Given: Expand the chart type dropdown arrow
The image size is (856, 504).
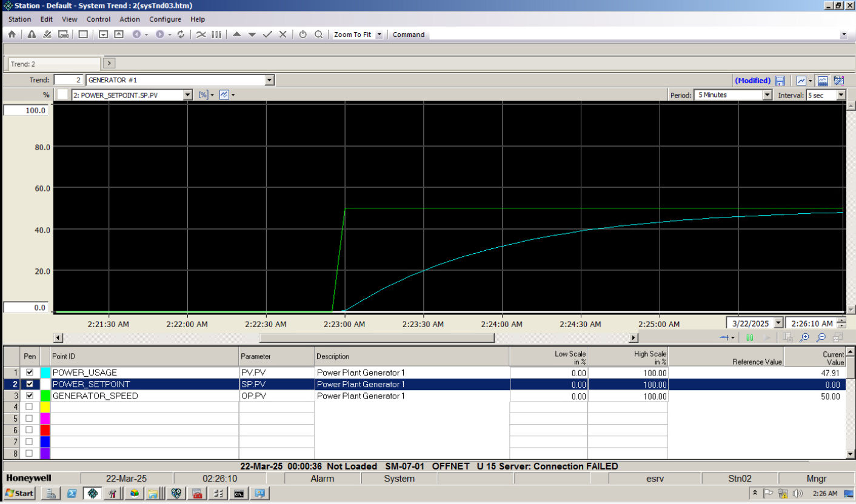Looking at the screenshot, I should (x=810, y=80).
